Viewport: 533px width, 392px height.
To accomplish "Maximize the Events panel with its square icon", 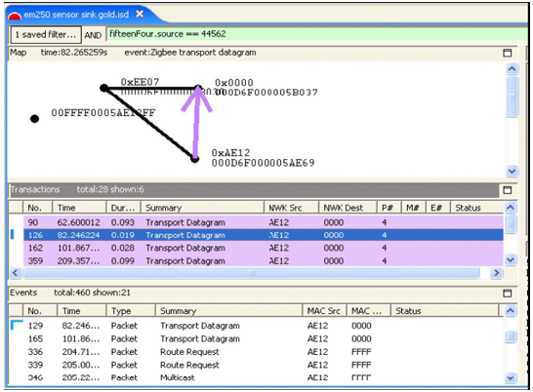I will click(508, 294).
